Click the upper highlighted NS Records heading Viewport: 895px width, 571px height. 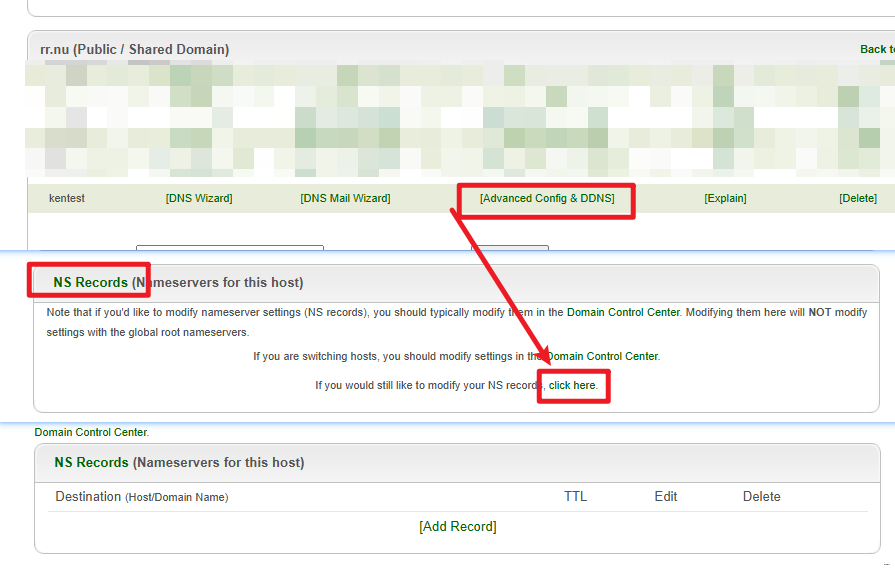click(x=90, y=282)
